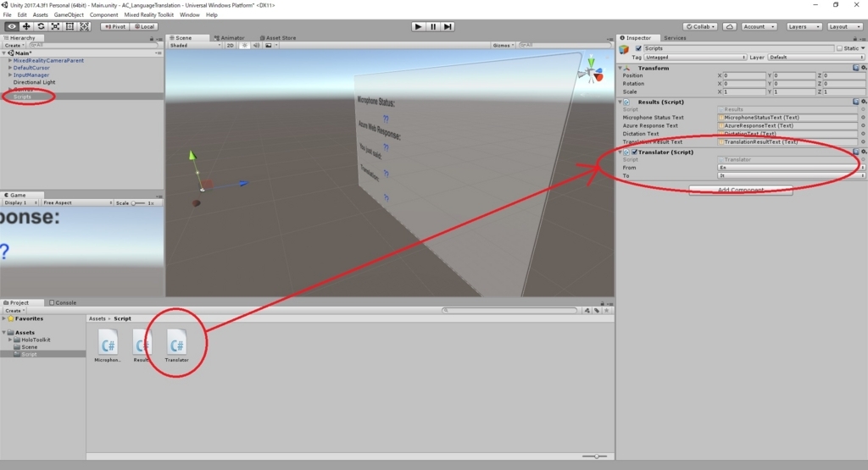Toggle Local handle rotation
Image resolution: width=868 pixels, height=470 pixels.
click(x=144, y=26)
